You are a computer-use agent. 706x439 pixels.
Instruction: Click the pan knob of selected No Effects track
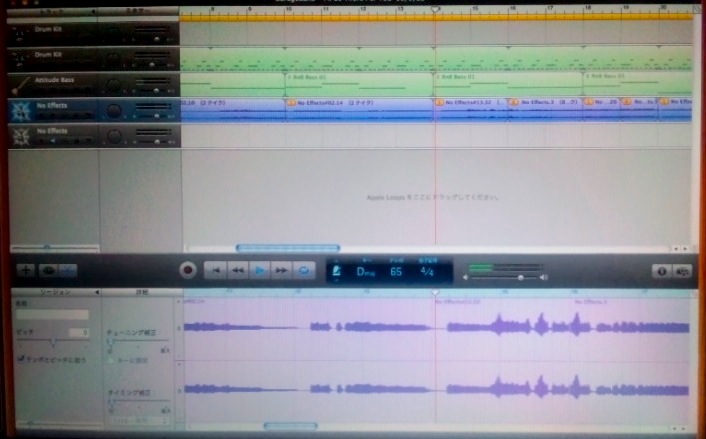[x=113, y=111]
